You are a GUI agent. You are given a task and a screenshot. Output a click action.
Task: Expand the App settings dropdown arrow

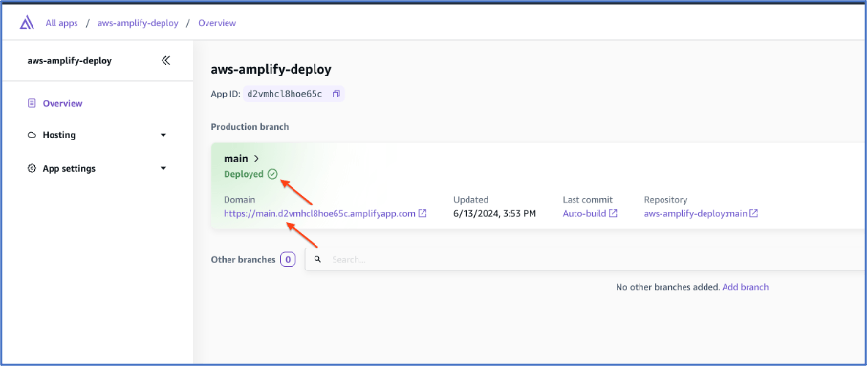tap(163, 169)
